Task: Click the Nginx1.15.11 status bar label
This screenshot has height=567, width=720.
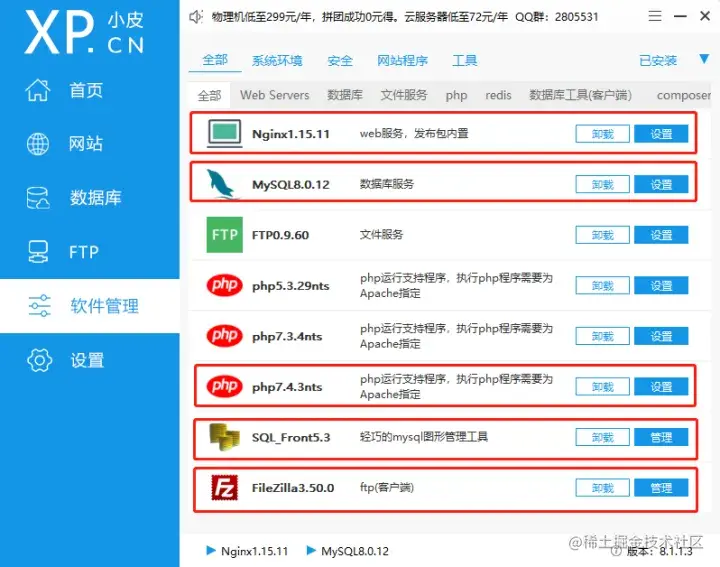Action: pyautogui.click(x=254, y=551)
